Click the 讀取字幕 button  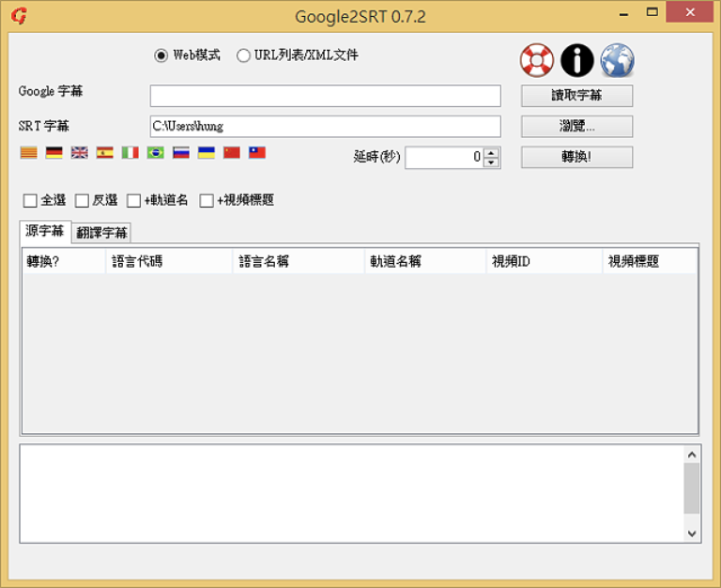[x=576, y=96]
